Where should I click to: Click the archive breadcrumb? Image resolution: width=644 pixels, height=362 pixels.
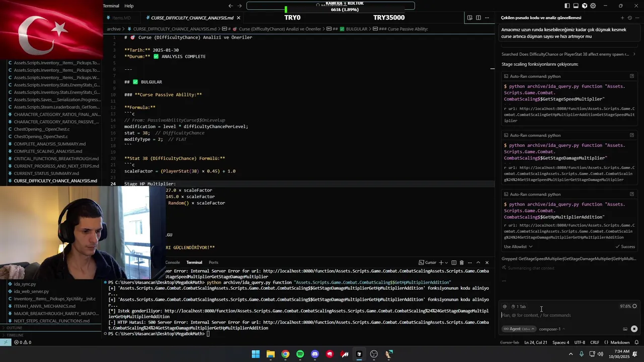(114, 29)
